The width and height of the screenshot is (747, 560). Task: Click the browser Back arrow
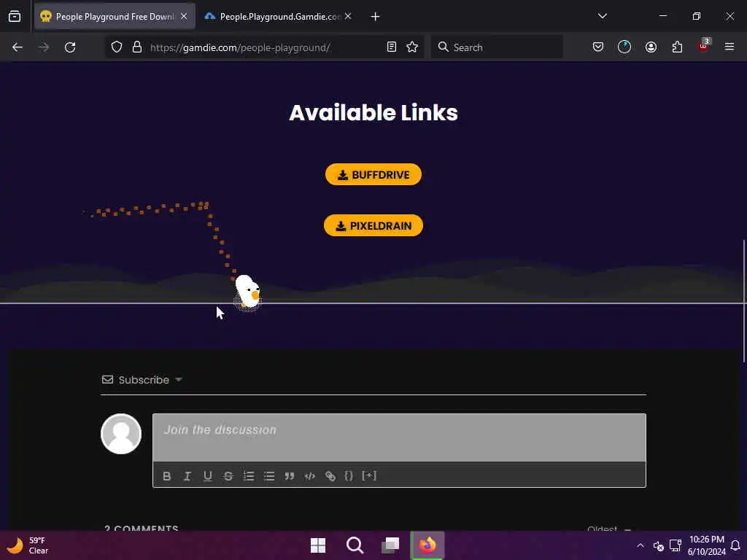[x=18, y=47]
